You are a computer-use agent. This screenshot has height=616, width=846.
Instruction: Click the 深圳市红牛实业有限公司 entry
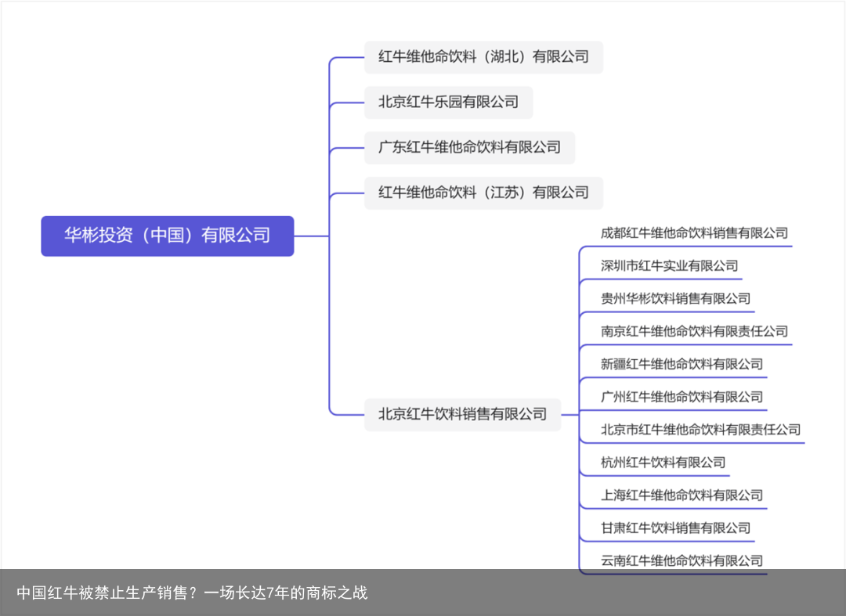(x=669, y=265)
